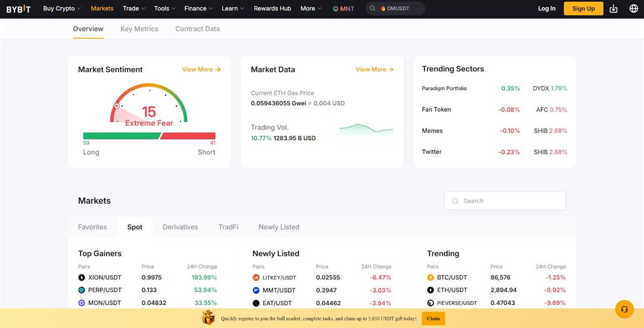This screenshot has height=328, width=644.
Task: Click the gift box icon in the promo banner
Action: [208, 317]
